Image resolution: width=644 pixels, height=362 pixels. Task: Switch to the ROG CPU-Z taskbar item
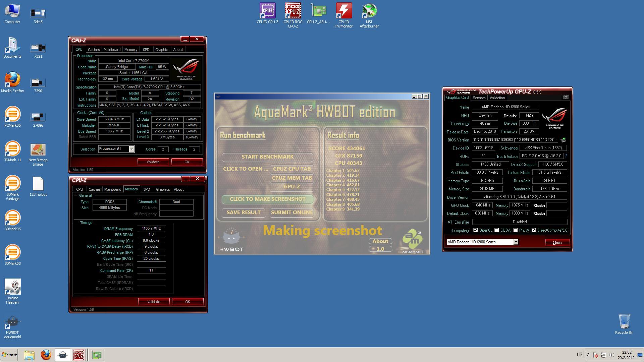79,355
